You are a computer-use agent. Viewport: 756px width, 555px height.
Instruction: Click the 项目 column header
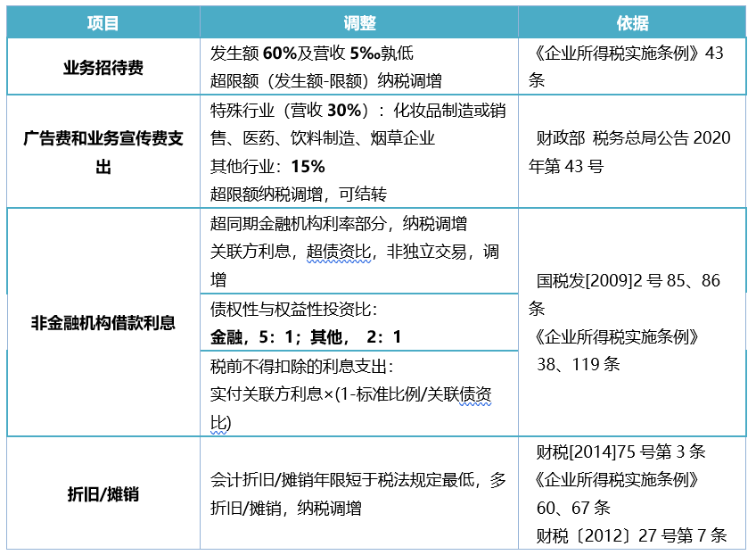click(x=103, y=23)
